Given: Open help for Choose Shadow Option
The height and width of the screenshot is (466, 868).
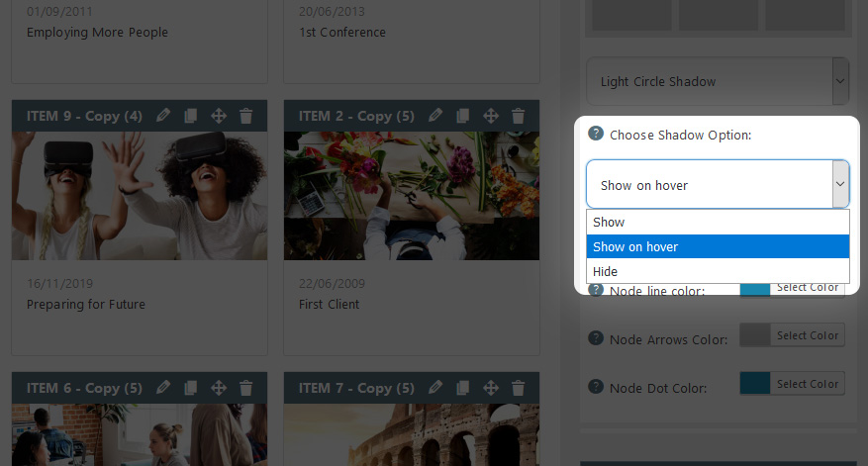Looking at the screenshot, I should [x=596, y=134].
